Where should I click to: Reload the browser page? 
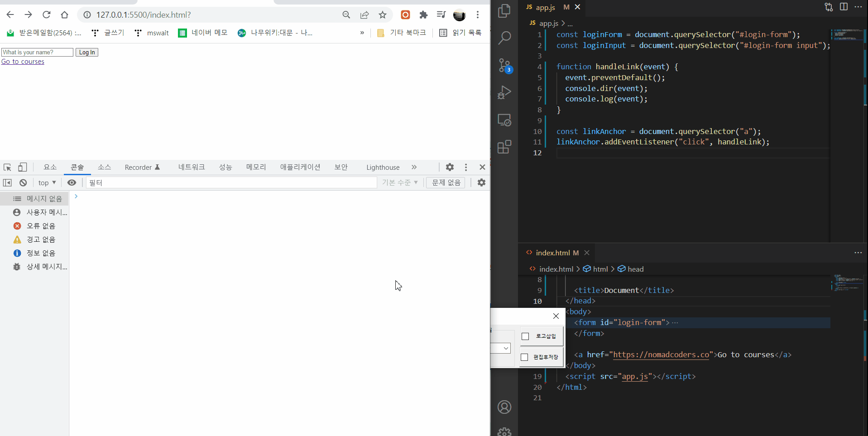(46, 15)
